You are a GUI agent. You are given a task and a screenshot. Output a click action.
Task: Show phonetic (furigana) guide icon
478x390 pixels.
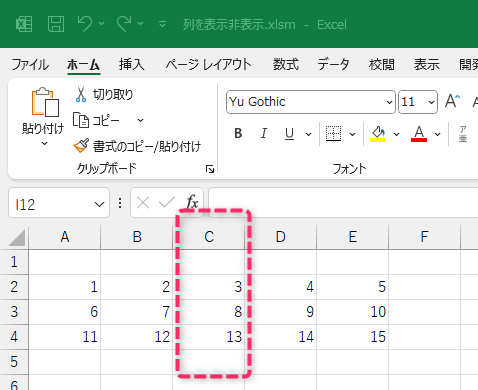(x=463, y=134)
